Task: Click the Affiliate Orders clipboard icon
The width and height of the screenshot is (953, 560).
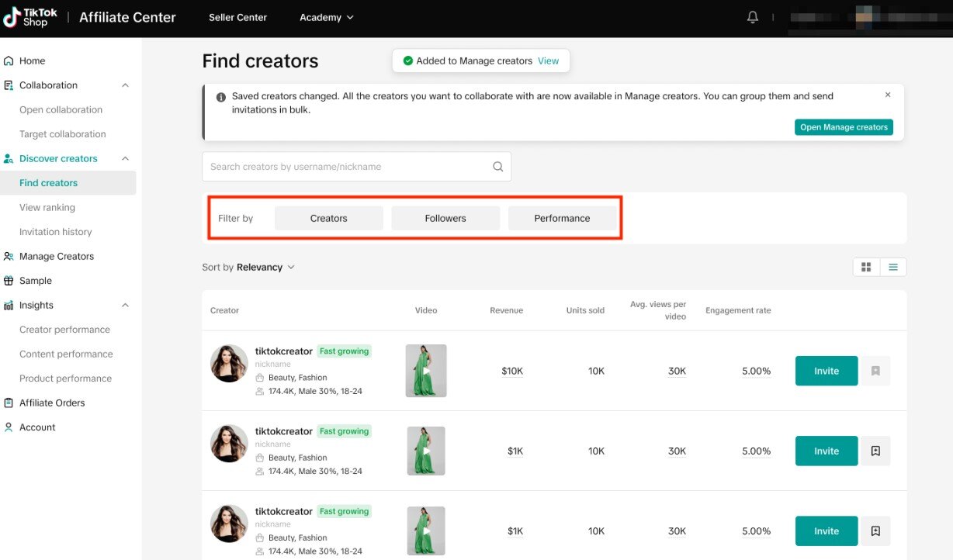Action: [x=9, y=403]
